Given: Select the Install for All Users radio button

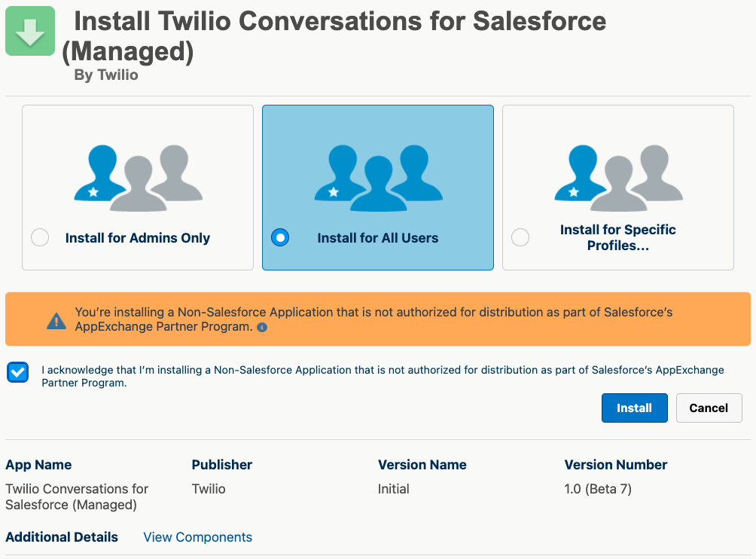Looking at the screenshot, I should 280,237.
